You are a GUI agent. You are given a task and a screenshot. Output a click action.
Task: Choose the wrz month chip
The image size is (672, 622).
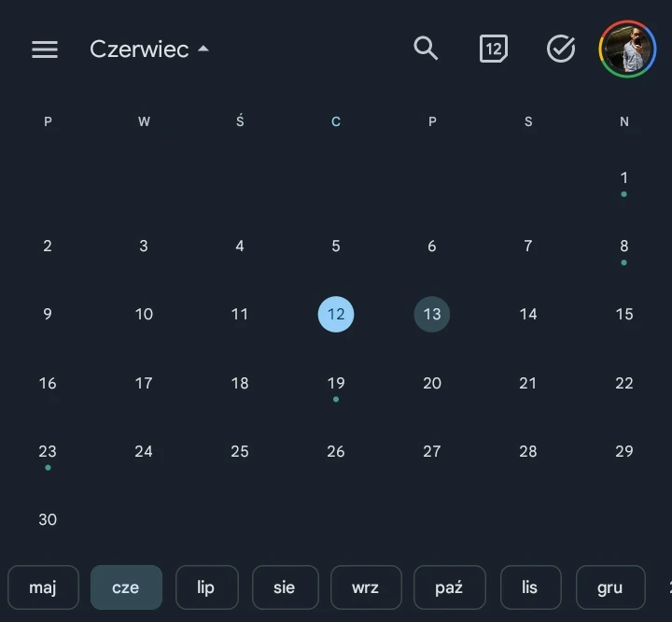[366, 587]
